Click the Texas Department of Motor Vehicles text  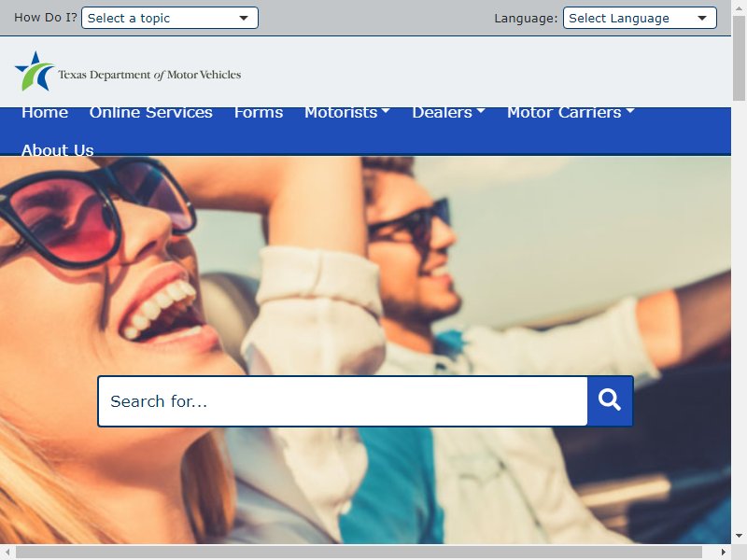149,75
